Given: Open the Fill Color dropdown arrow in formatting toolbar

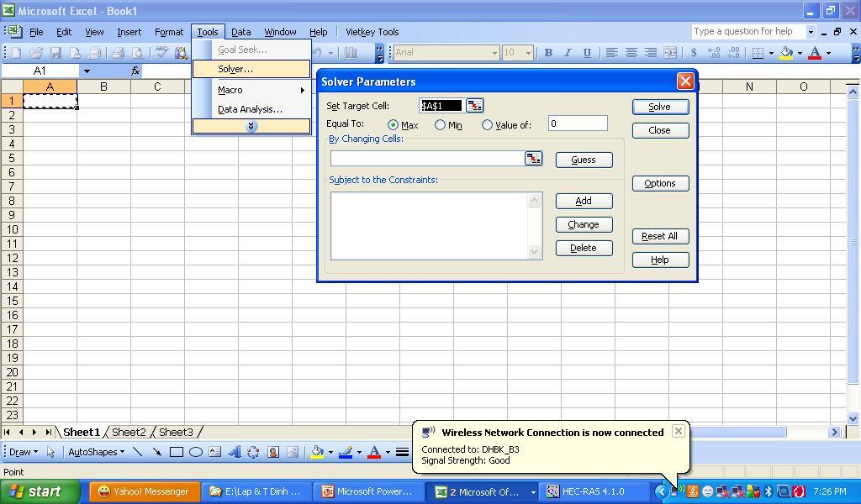Looking at the screenshot, I should 800,53.
